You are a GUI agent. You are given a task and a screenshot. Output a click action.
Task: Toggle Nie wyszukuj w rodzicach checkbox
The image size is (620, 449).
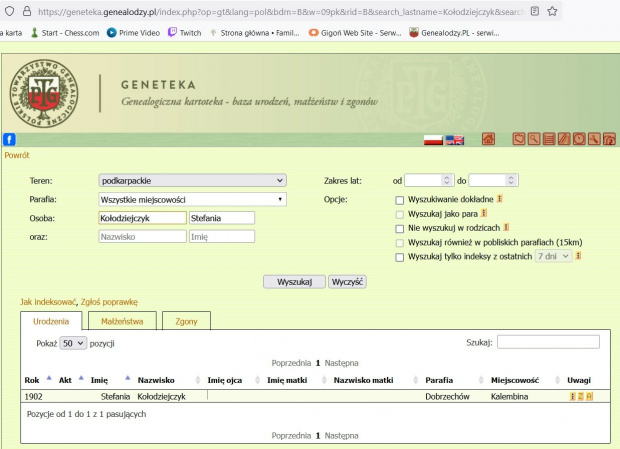pyautogui.click(x=401, y=228)
